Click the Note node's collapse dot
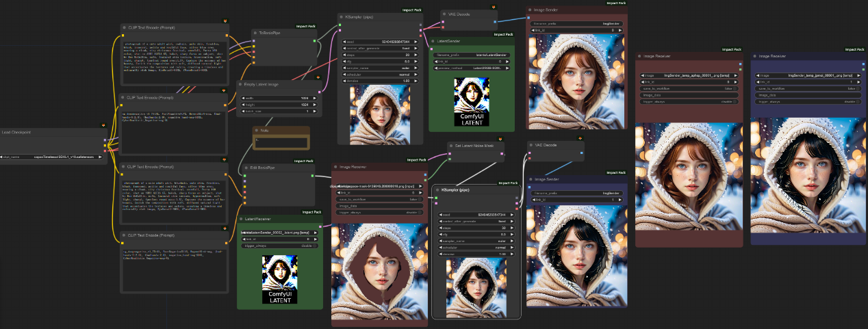This screenshot has height=329, width=868. [x=257, y=130]
